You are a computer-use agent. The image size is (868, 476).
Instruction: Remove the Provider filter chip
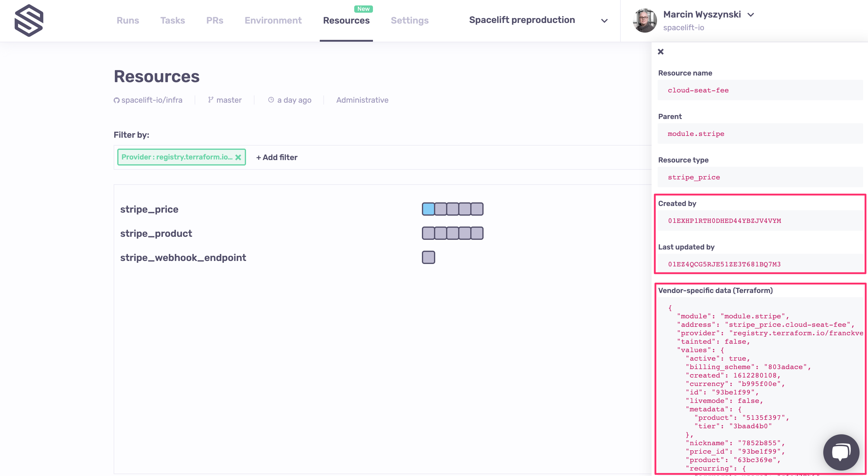(x=238, y=157)
